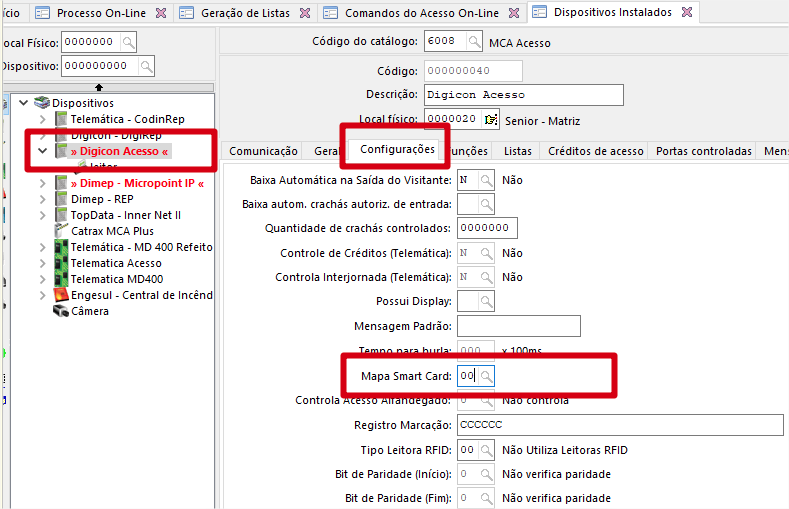The width and height of the screenshot is (789, 509).
Task: Open the Configurações tab
Action: 398,149
